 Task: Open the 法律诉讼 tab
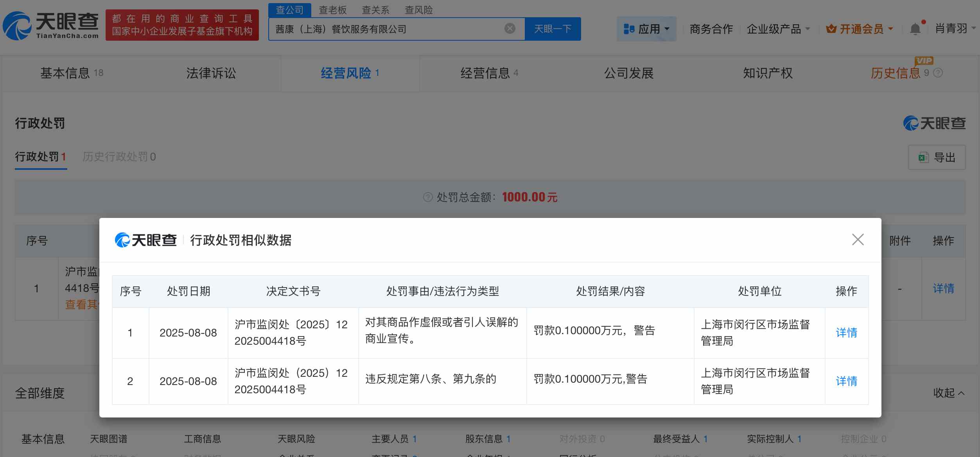(211, 73)
